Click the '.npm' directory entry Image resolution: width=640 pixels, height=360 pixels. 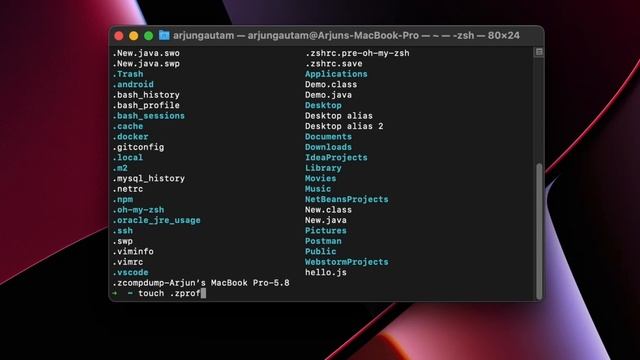point(123,200)
